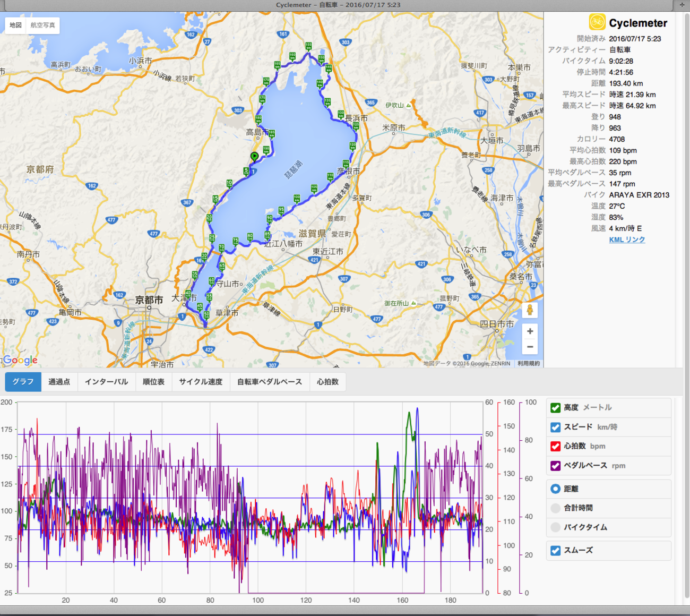Screen dimensions: 690x616
Task: Click the 15 km distance marker
Action: coord(215,199)
